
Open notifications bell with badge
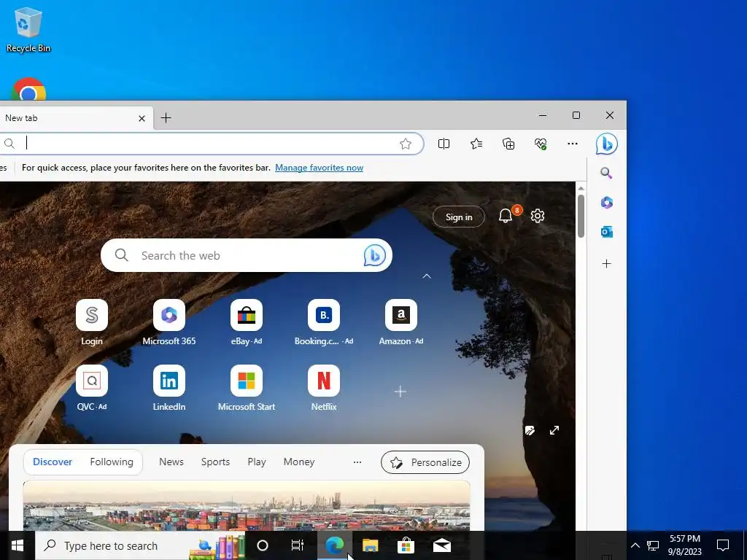[x=506, y=216]
